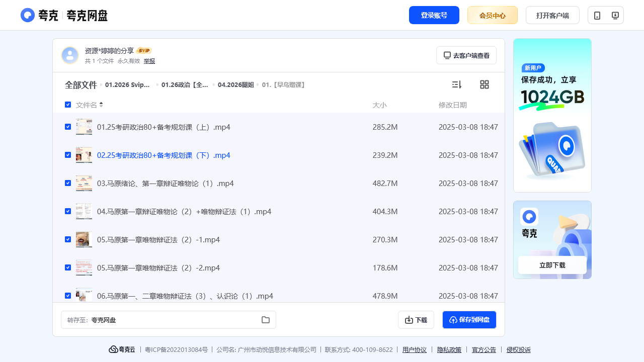Open 会员中心 member center
This screenshot has height=362, width=644.
493,15
